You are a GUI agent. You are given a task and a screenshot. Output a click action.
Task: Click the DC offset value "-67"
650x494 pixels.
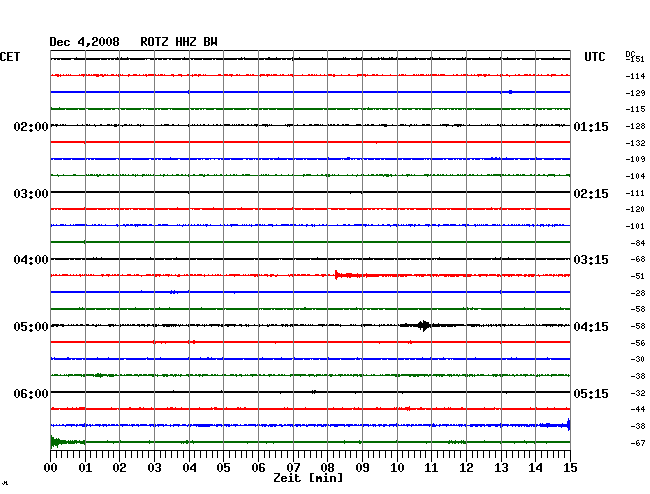tap(638, 443)
